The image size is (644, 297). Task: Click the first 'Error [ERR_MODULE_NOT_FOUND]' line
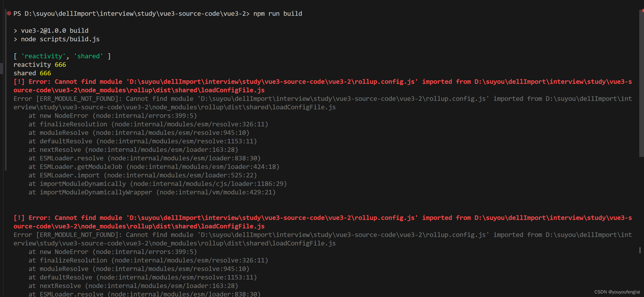pyautogui.click(x=323, y=99)
